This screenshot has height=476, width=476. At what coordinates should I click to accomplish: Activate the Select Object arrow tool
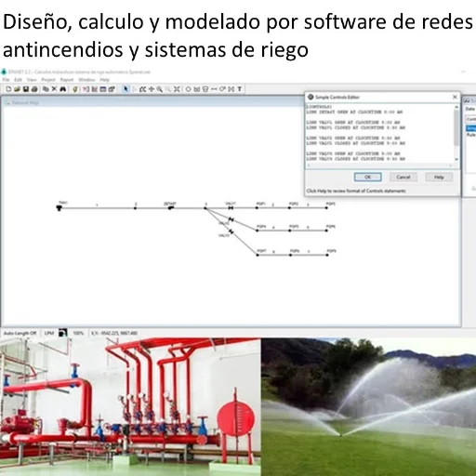pos(126,89)
